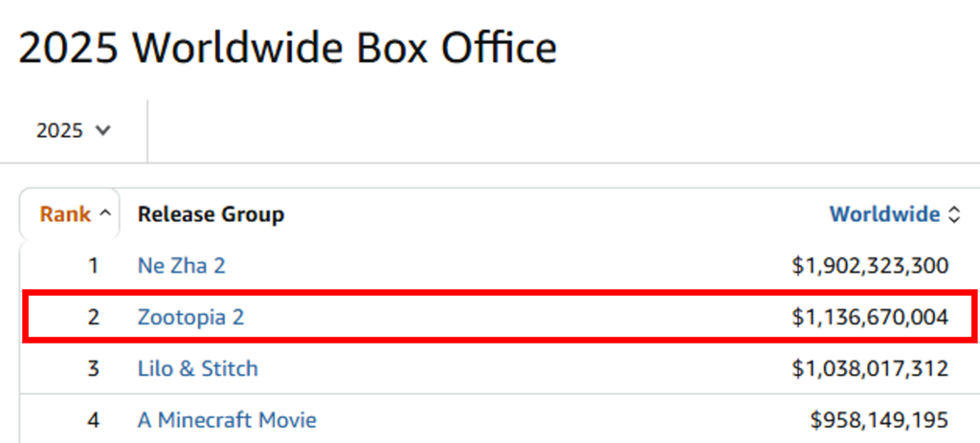
Task: Click the chevron arrow beside 2025
Action: (x=103, y=130)
